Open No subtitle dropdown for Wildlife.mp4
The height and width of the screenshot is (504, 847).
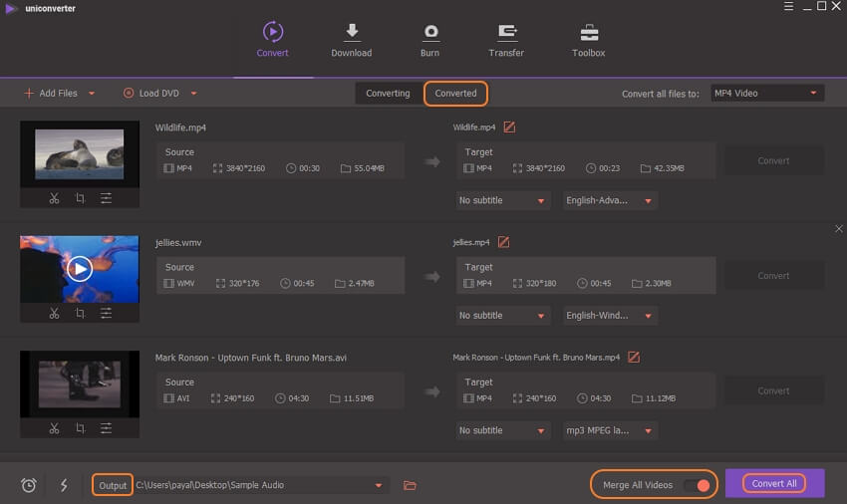click(x=503, y=200)
